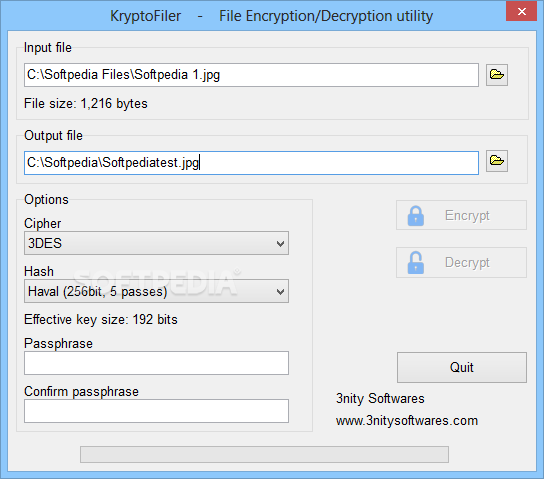Click into the Passphrase field
This screenshot has height=479, width=544.
[156, 363]
